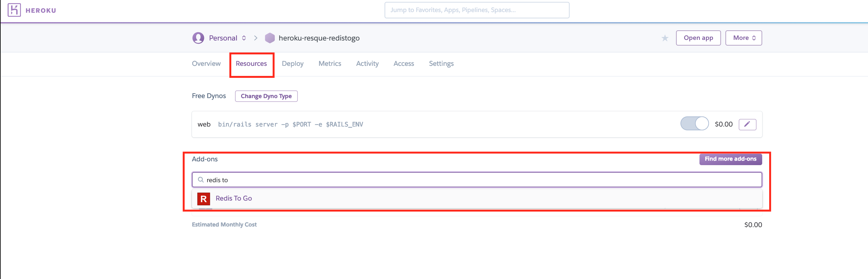Viewport: 868px width, 279px height.
Task: Go to the Deploy tab
Action: point(292,64)
